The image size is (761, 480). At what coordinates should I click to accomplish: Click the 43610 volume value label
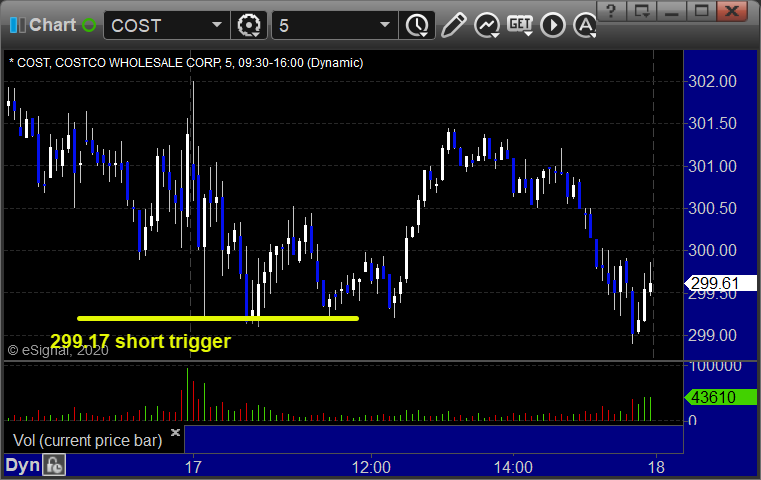pyautogui.click(x=721, y=397)
